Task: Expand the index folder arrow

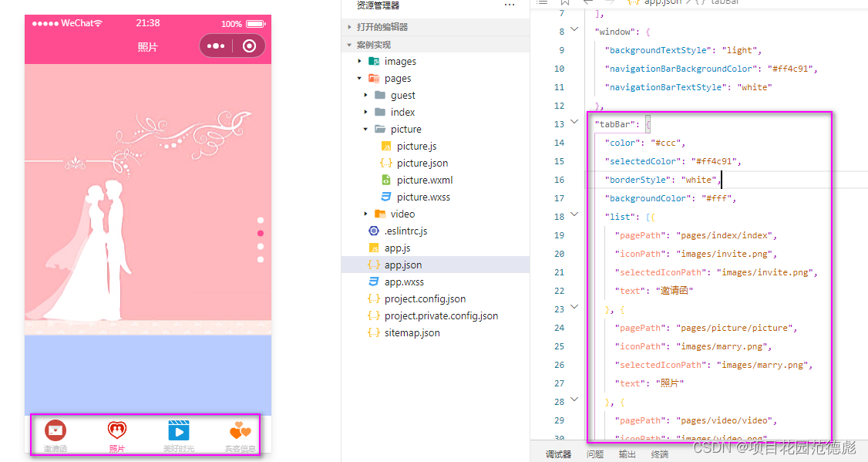Action: click(x=365, y=112)
